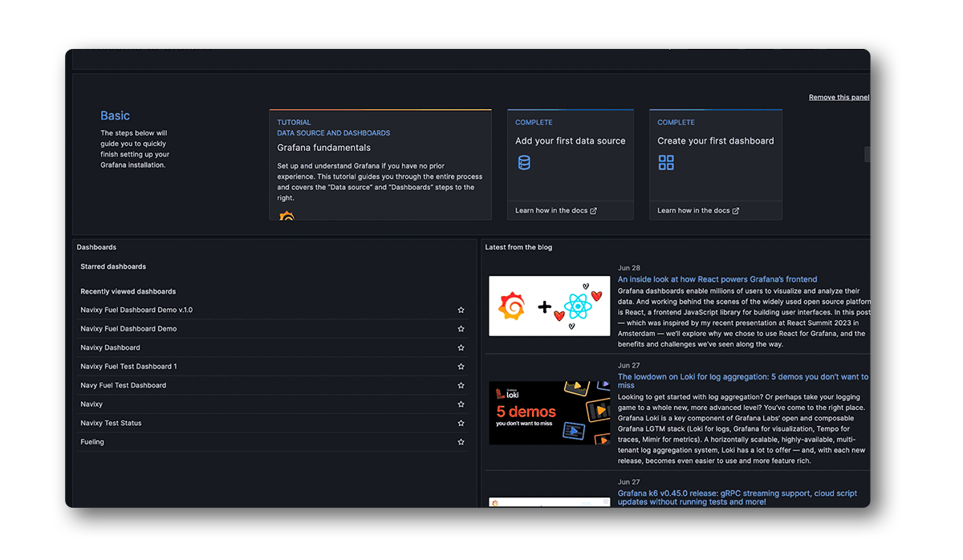Click the external link icon in the data source card
The image size is (963, 560).
tap(593, 211)
